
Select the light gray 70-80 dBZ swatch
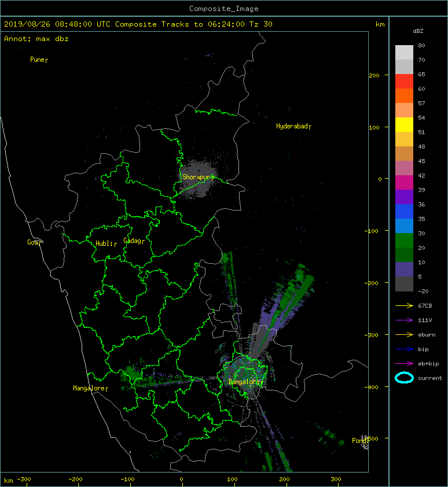[x=404, y=53]
